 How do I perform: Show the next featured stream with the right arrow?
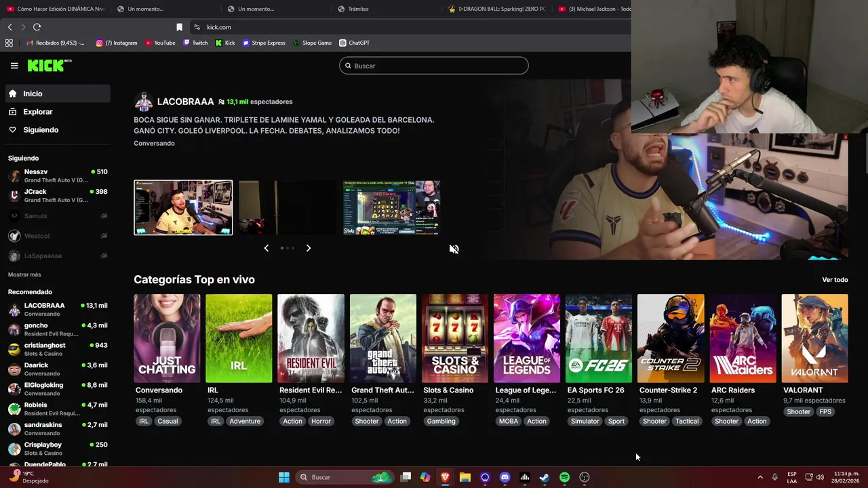309,248
